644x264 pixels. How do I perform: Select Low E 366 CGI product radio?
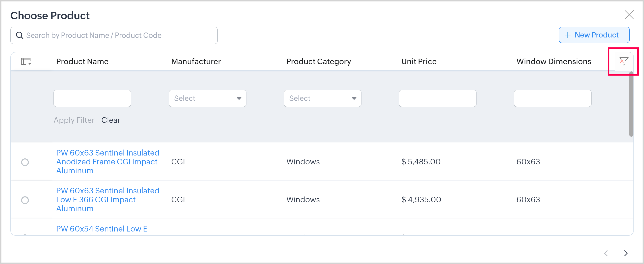[25, 200]
